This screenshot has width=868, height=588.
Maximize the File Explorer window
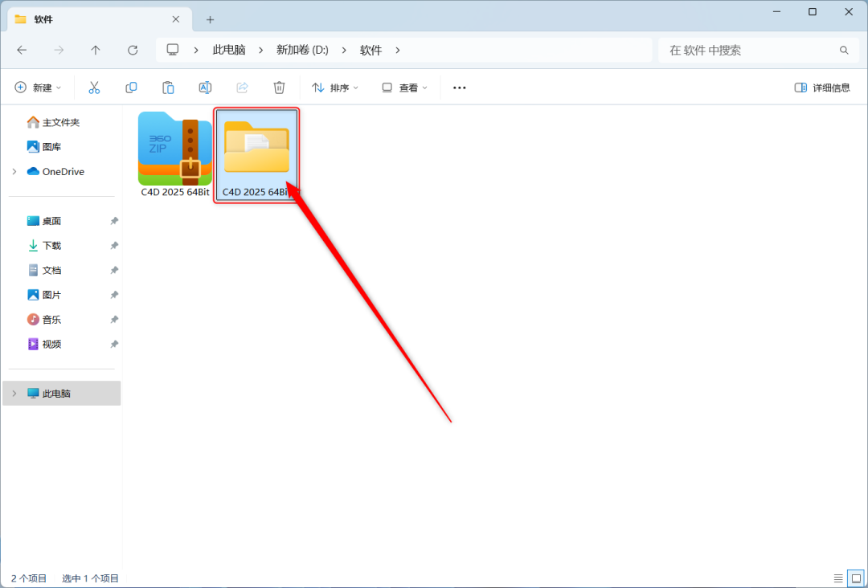812,11
